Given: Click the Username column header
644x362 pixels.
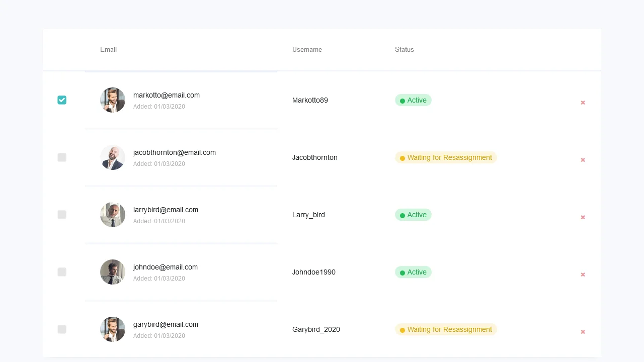Looking at the screenshot, I should (x=307, y=49).
